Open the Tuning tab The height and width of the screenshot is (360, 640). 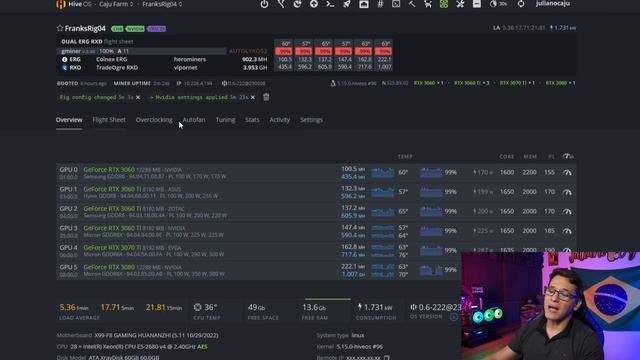click(x=225, y=120)
